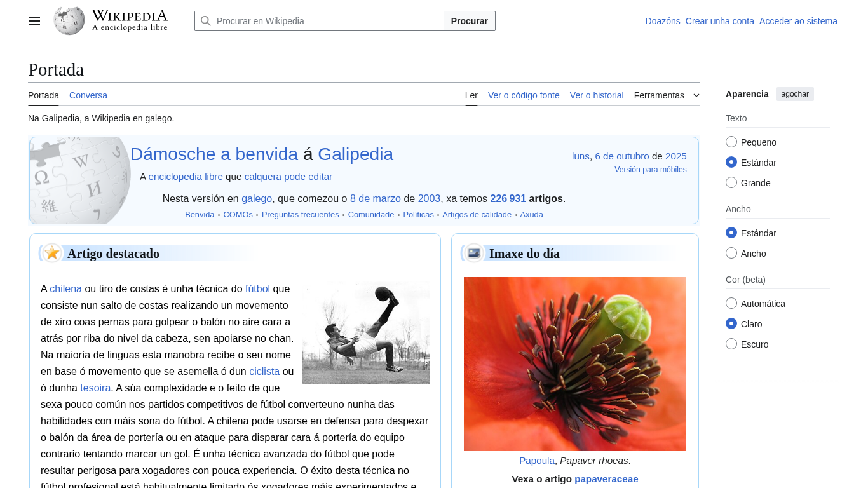Image resolution: width=868 pixels, height=488 pixels.
Task: Open the luns weekday link
Action: (581, 156)
